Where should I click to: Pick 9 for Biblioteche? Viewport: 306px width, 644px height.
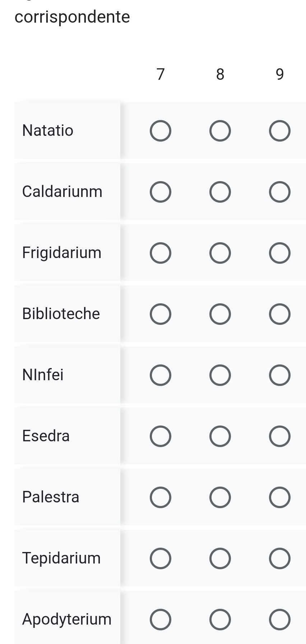(x=280, y=314)
